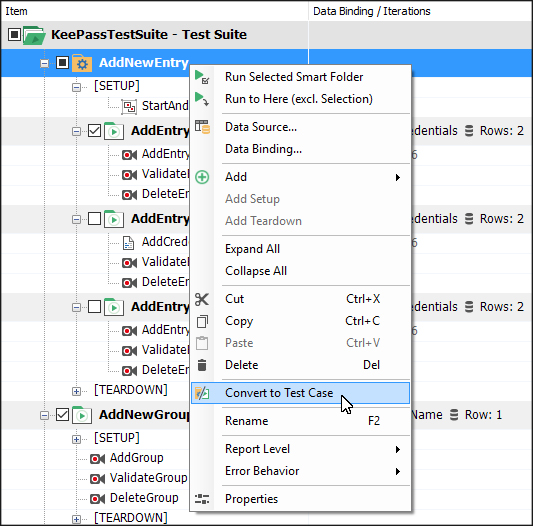
Task: Expand the [TEARDOWN] node under AddNewEntry
Action: pos(76,391)
